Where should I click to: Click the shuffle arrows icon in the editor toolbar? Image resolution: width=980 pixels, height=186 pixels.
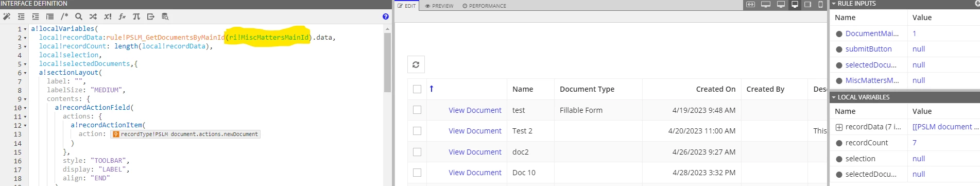click(x=93, y=16)
